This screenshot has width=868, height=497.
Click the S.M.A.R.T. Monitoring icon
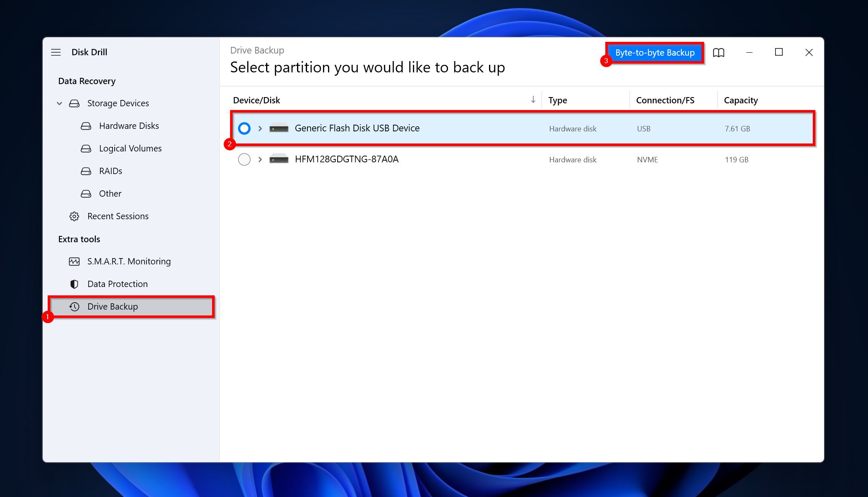74,261
